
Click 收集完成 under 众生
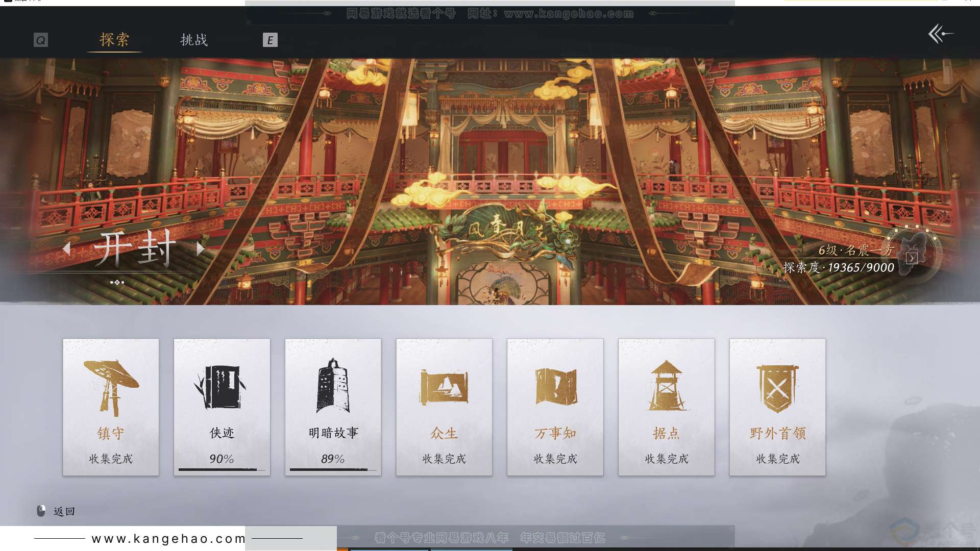pos(444,459)
